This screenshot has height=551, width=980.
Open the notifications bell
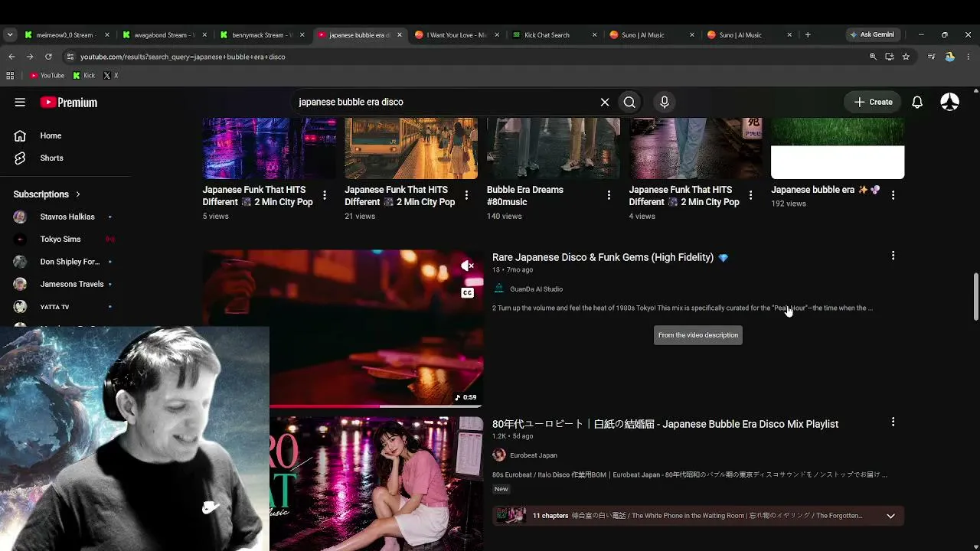[917, 102]
